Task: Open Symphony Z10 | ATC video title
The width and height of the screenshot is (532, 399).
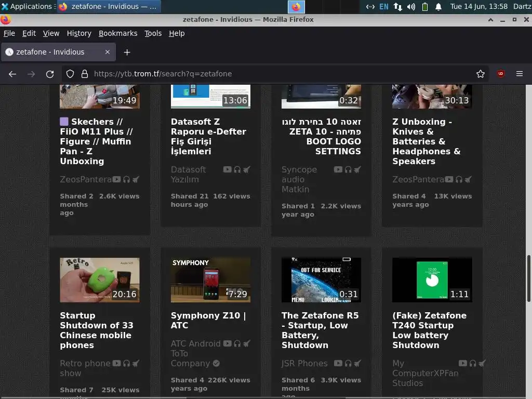Action: pyautogui.click(x=208, y=320)
